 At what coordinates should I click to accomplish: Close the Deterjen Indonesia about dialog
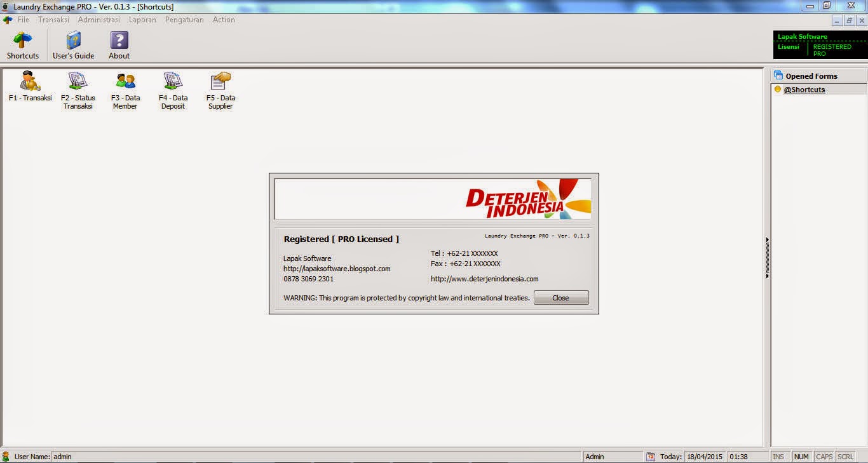pyautogui.click(x=561, y=297)
